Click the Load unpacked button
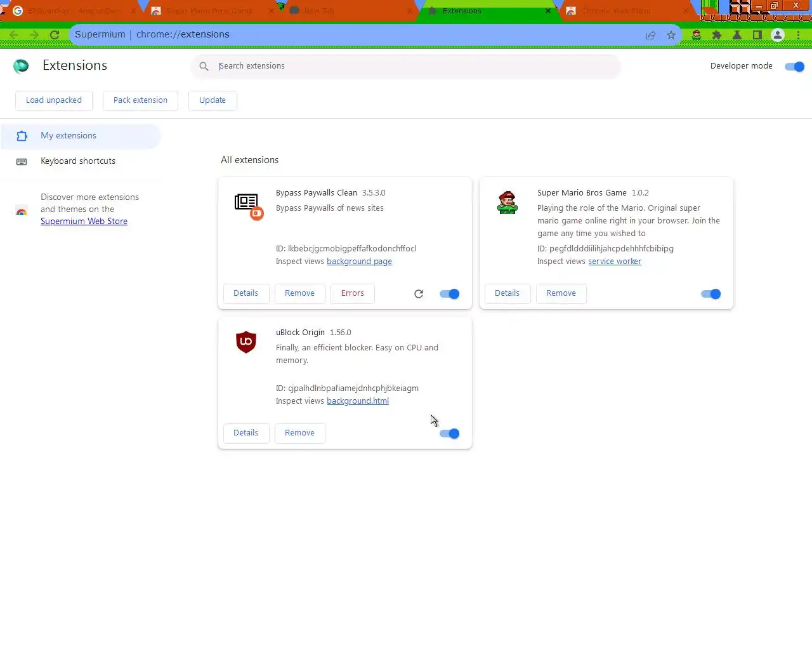This screenshot has width=812, height=650. pyautogui.click(x=54, y=100)
